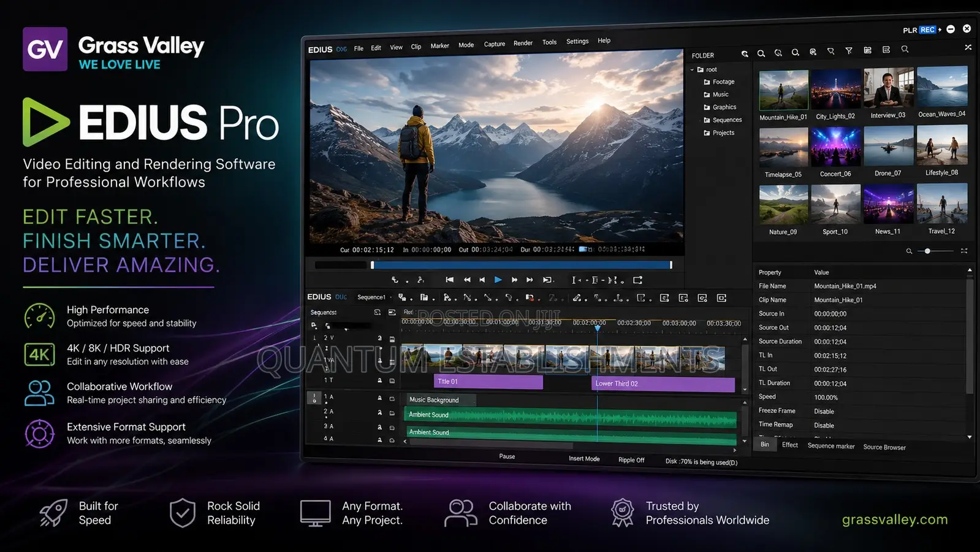
Task: Click the rewind double-arrow transport button
Action: pos(467,280)
